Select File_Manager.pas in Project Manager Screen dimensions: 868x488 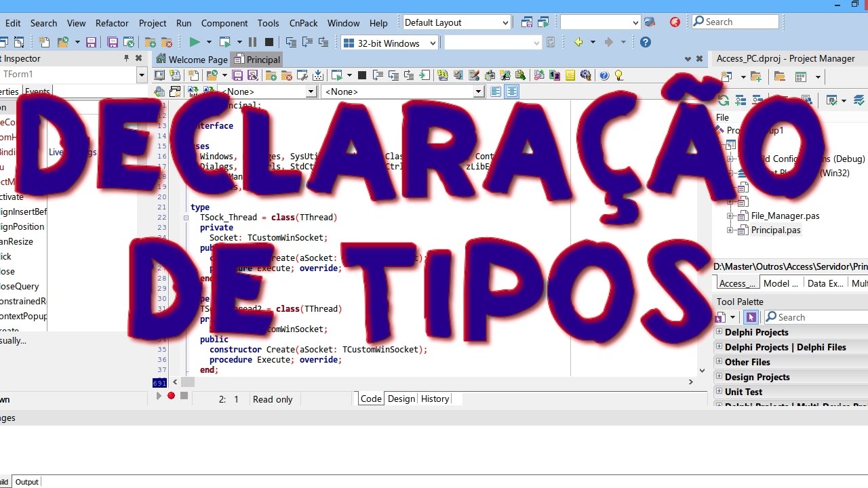coord(785,216)
